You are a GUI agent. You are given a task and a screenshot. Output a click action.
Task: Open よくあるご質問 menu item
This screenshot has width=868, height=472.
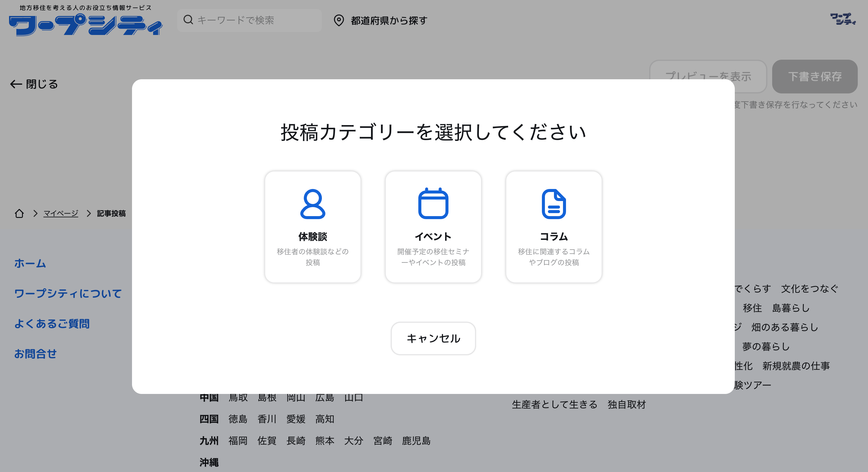52,323
